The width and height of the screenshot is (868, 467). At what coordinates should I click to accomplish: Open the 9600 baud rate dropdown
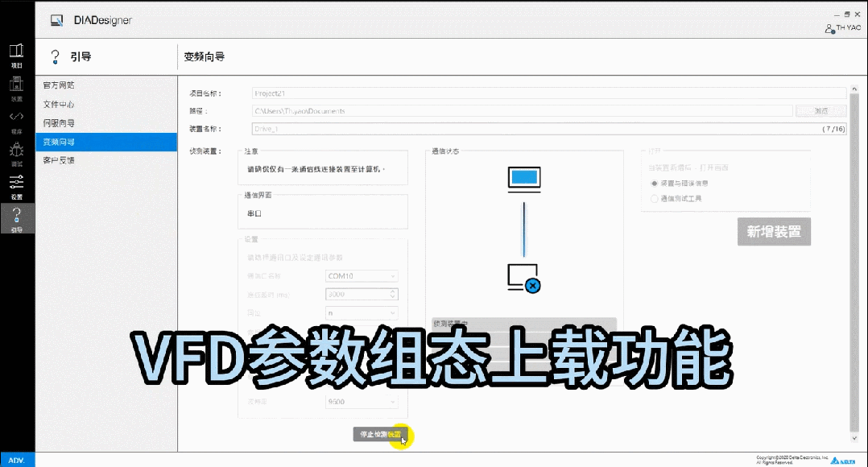pyautogui.click(x=362, y=402)
